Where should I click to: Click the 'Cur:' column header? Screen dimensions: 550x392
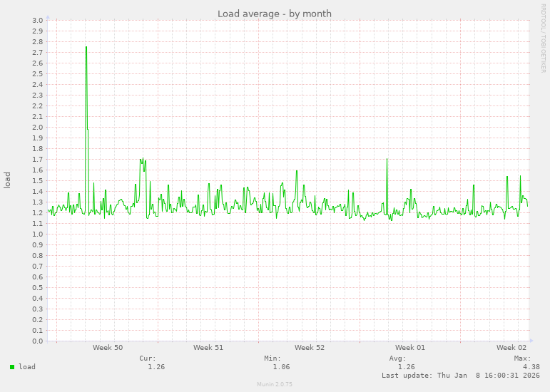tap(148, 359)
